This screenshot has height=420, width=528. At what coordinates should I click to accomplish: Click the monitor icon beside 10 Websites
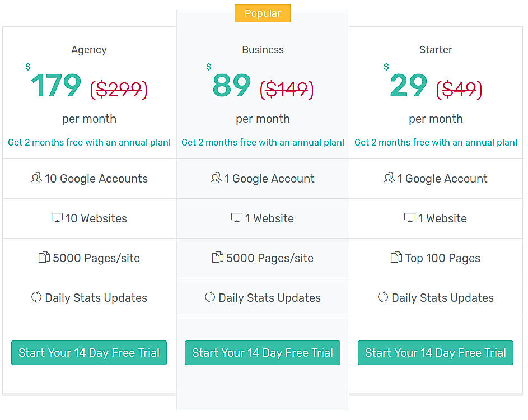[57, 218]
